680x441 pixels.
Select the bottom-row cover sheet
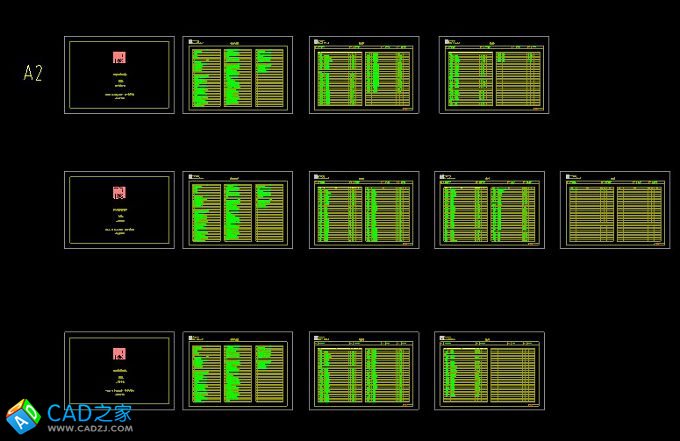point(119,370)
